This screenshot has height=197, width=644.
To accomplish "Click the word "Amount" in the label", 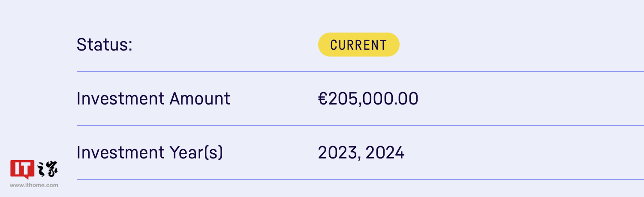I will pos(200,99).
